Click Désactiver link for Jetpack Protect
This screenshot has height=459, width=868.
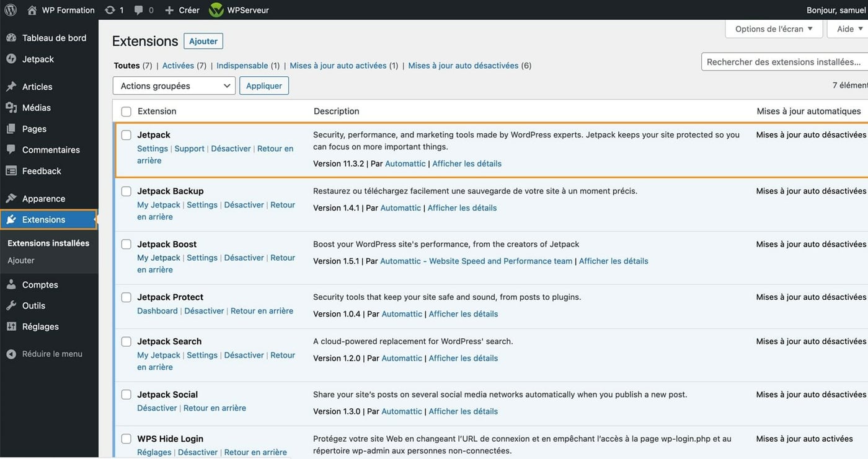pyautogui.click(x=204, y=311)
